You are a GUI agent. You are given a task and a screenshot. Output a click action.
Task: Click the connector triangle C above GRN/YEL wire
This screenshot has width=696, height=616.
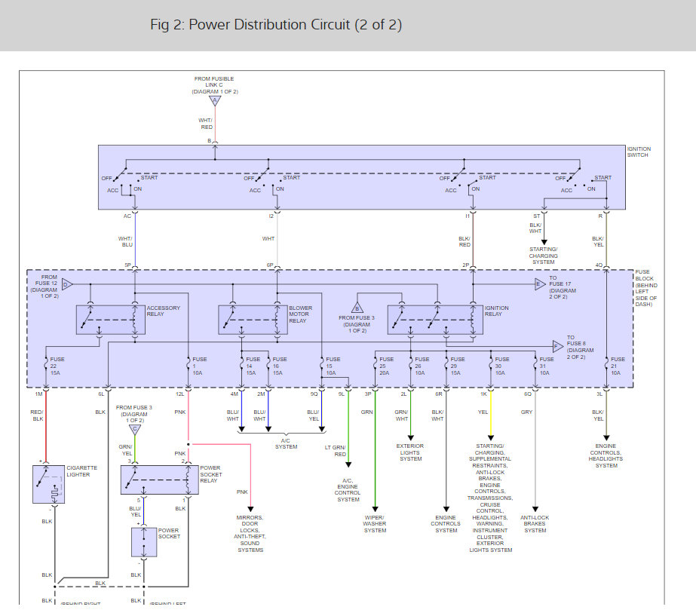tap(135, 429)
